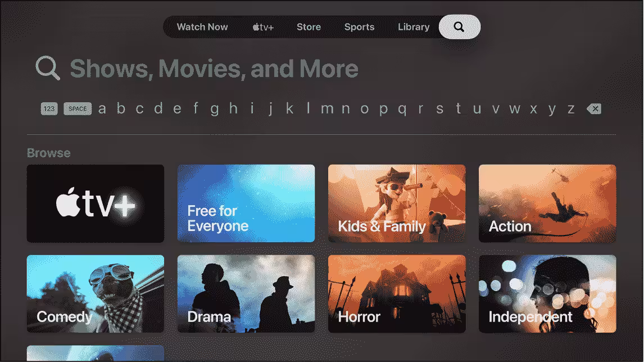The image size is (644, 362).
Task: Open the Search tab magnifier icon
Action: 459,27
